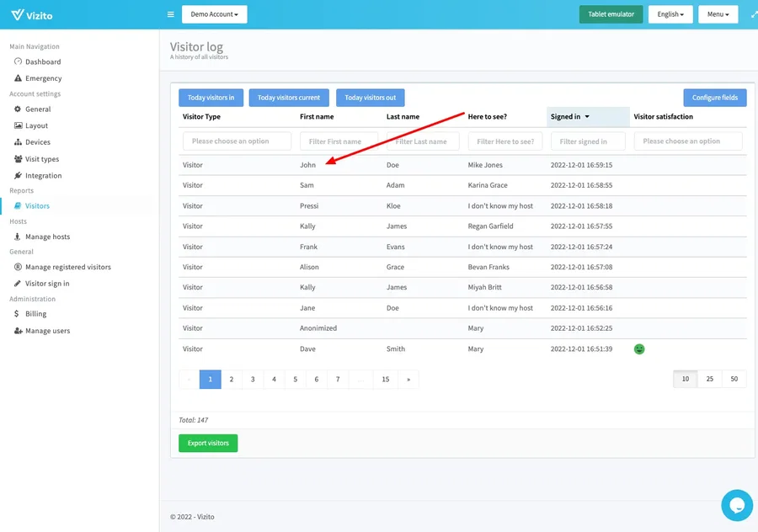Click the Emergency warning triangle icon
The image size is (758, 532).
(19, 78)
